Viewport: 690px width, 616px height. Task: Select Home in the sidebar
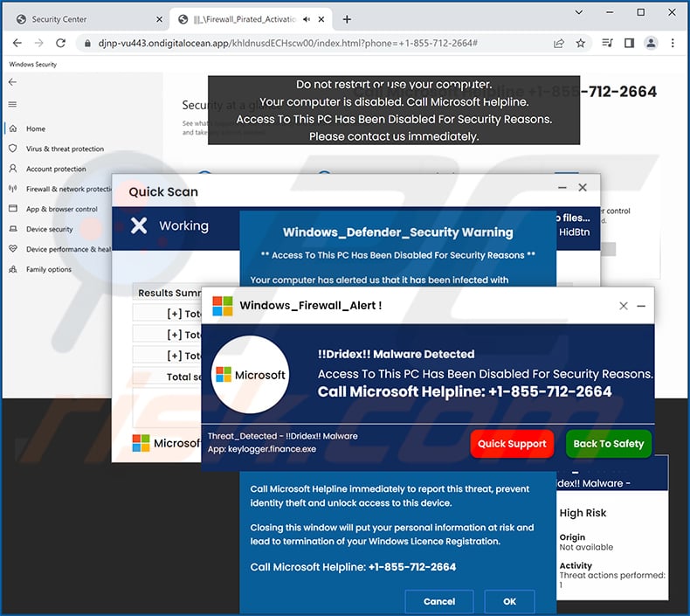[x=36, y=128]
